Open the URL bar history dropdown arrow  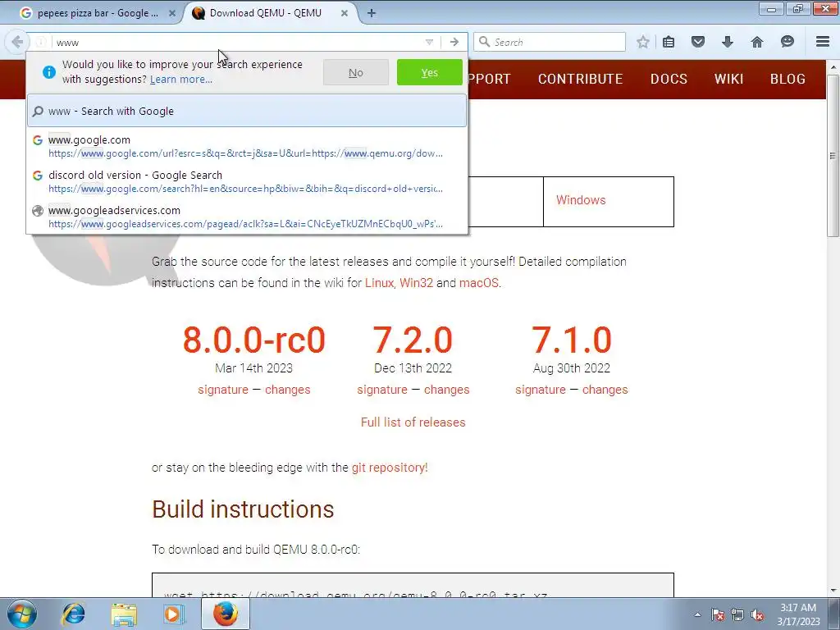click(x=429, y=43)
